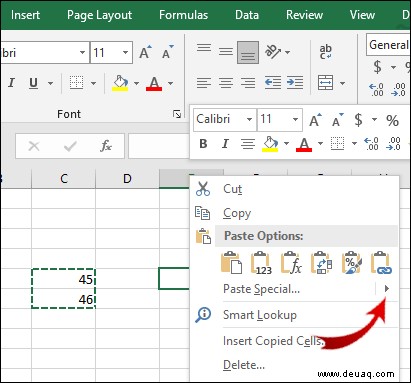Screen dimensions: 411x383
Task: Click Cancel X in formula bar
Action: [x=34, y=146]
